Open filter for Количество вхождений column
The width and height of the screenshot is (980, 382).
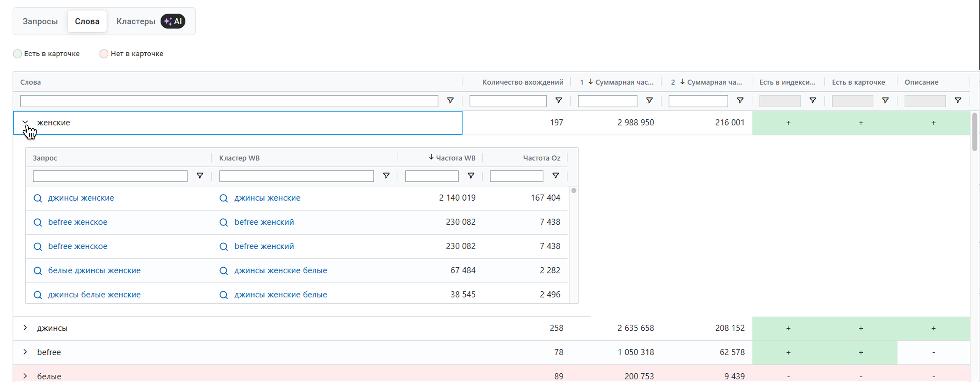point(558,100)
